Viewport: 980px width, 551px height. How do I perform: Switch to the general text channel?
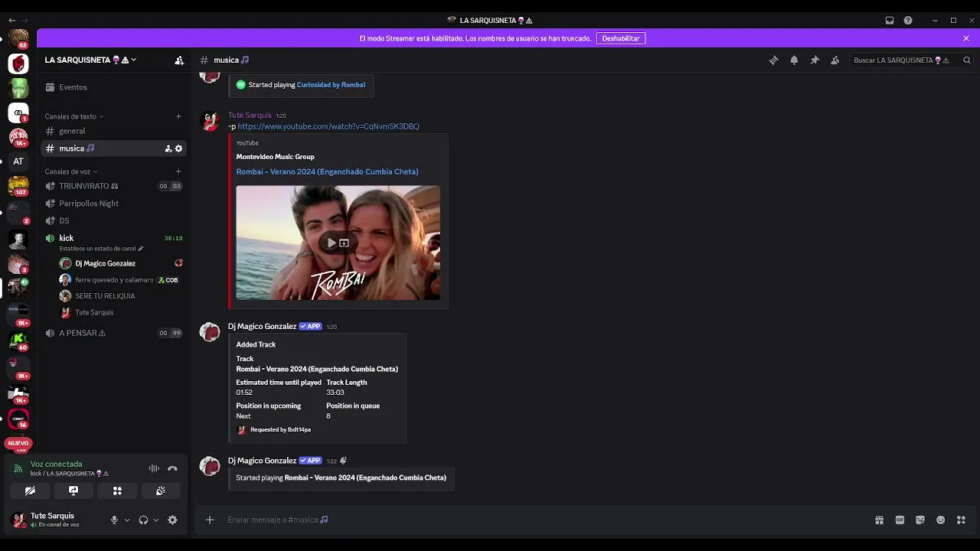[114, 131]
